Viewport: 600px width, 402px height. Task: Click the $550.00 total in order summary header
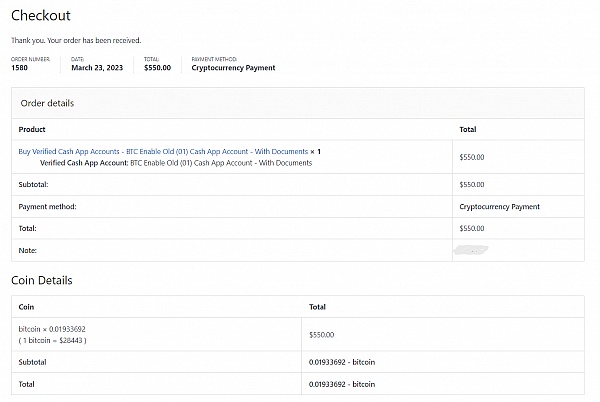click(157, 68)
